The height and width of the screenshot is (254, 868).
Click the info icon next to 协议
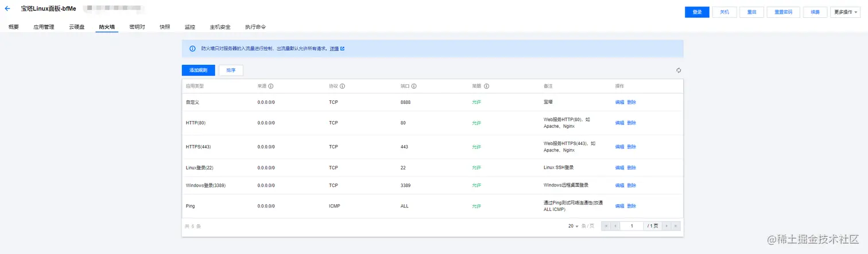point(342,86)
